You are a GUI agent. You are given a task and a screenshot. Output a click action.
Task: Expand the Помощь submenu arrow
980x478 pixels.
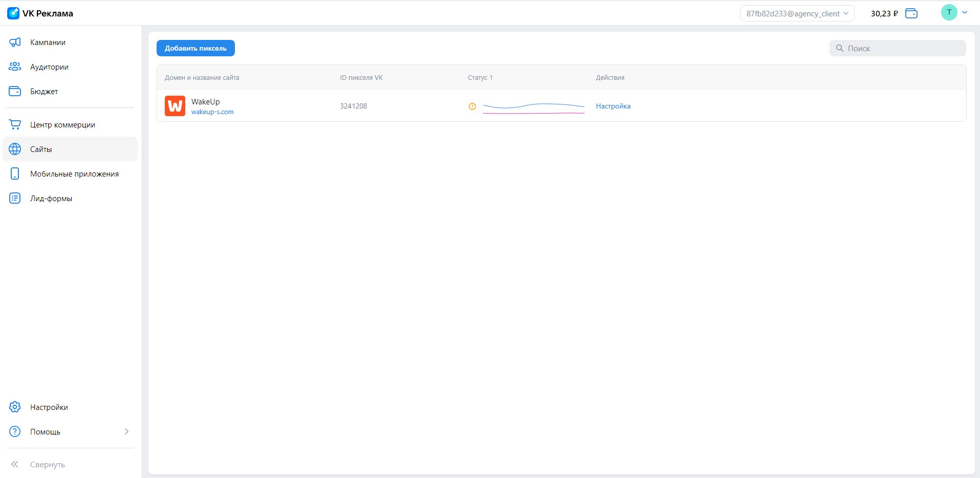(x=126, y=431)
